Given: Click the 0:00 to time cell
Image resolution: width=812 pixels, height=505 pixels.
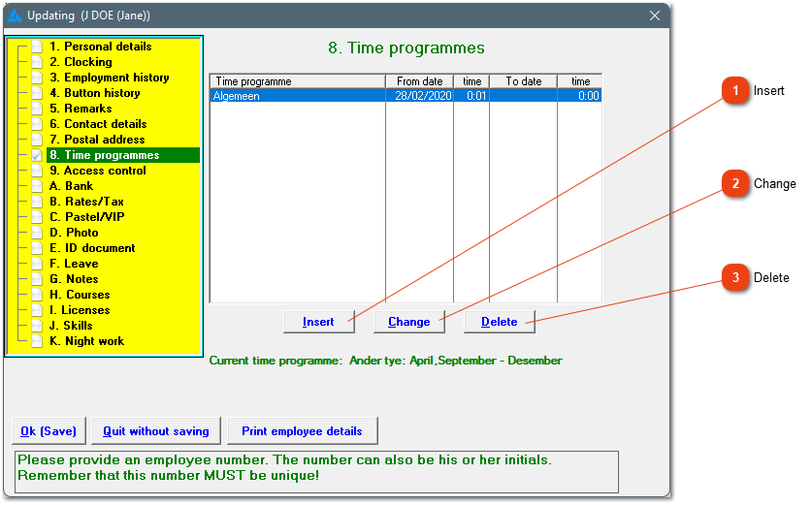Looking at the screenshot, I should tap(579, 96).
